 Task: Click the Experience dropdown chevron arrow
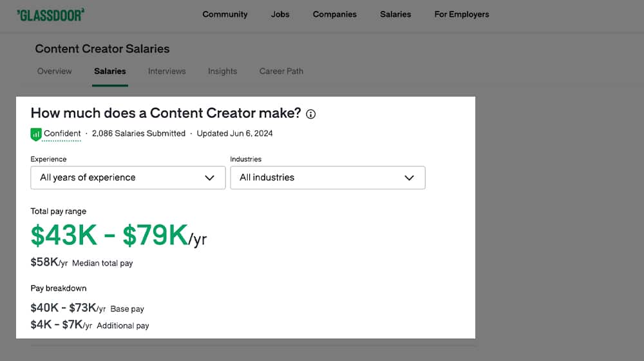click(209, 178)
